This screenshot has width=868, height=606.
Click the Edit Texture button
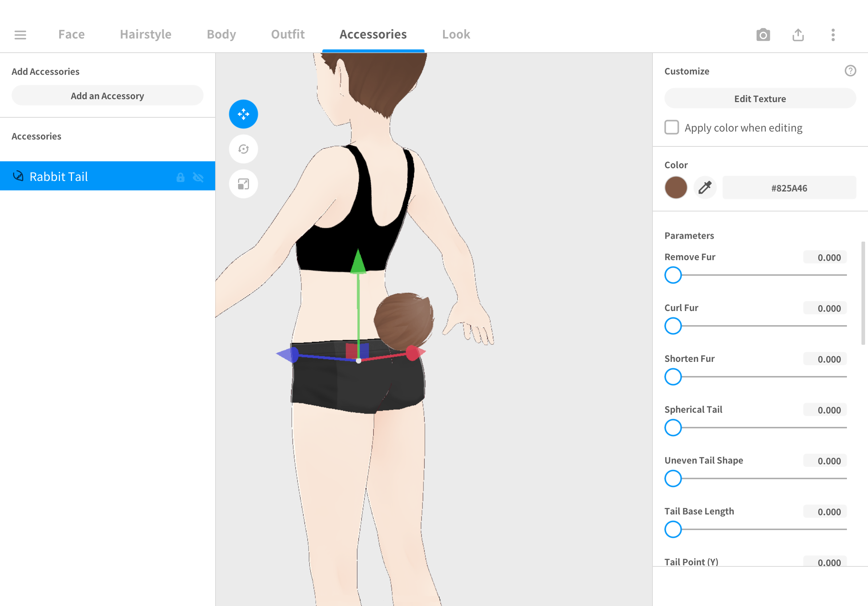click(x=760, y=98)
